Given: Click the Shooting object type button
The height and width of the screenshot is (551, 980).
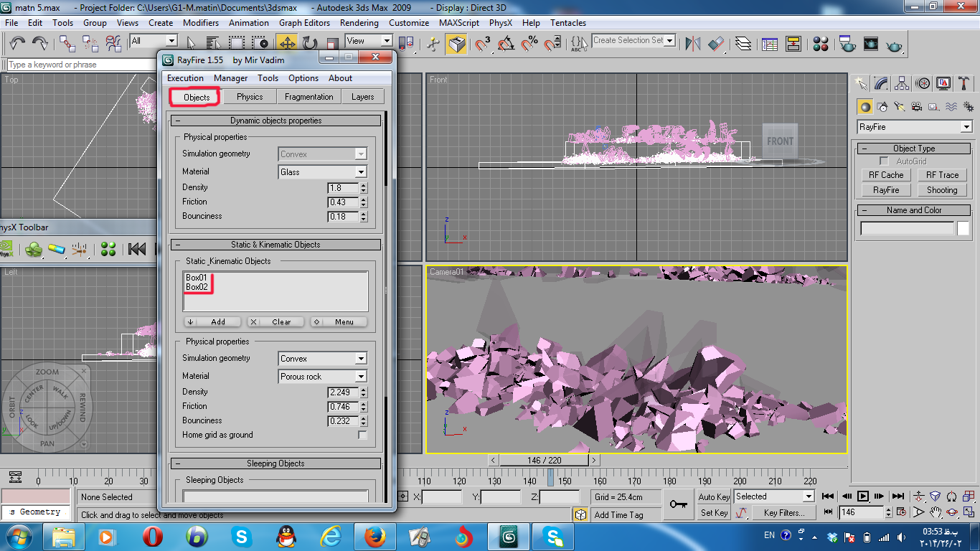Looking at the screenshot, I should pyautogui.click(x=941, y=190).
